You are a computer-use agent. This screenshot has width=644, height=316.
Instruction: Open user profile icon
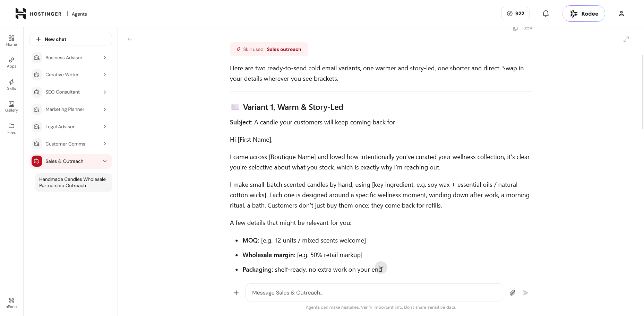(621, 14)
